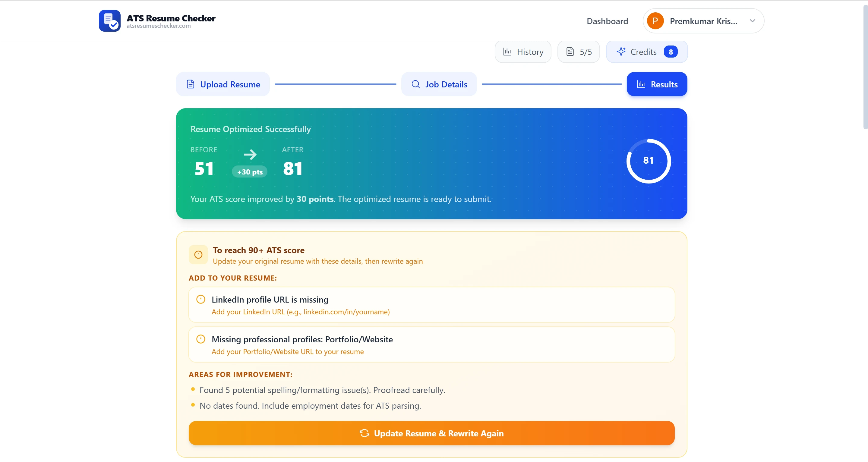Click the clock icon next to To reach 90+

click(198, 255)
